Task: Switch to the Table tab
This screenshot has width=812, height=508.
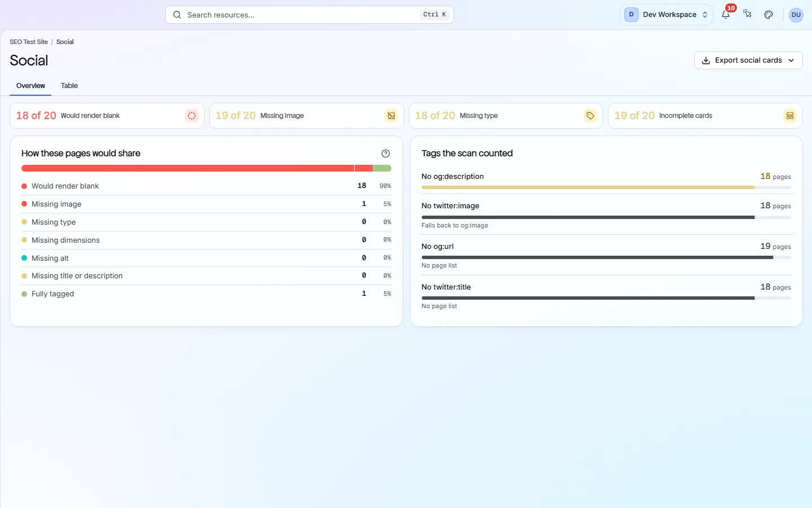Action: [69, 86]
